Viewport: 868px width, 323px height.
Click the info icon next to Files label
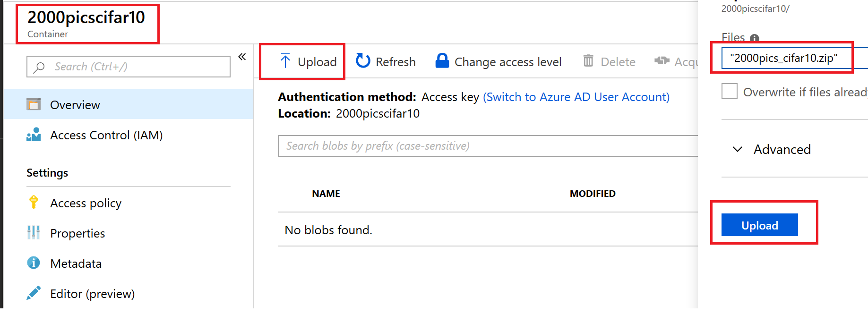(x=755, y=38)
